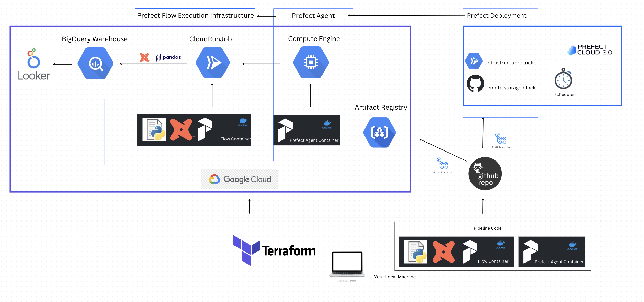Click dbt logo in Artifact Registry Flow Container
Image resolution: width=644 pixels, height=302 pixels.
pyautogui.click(x=181, y=129)
